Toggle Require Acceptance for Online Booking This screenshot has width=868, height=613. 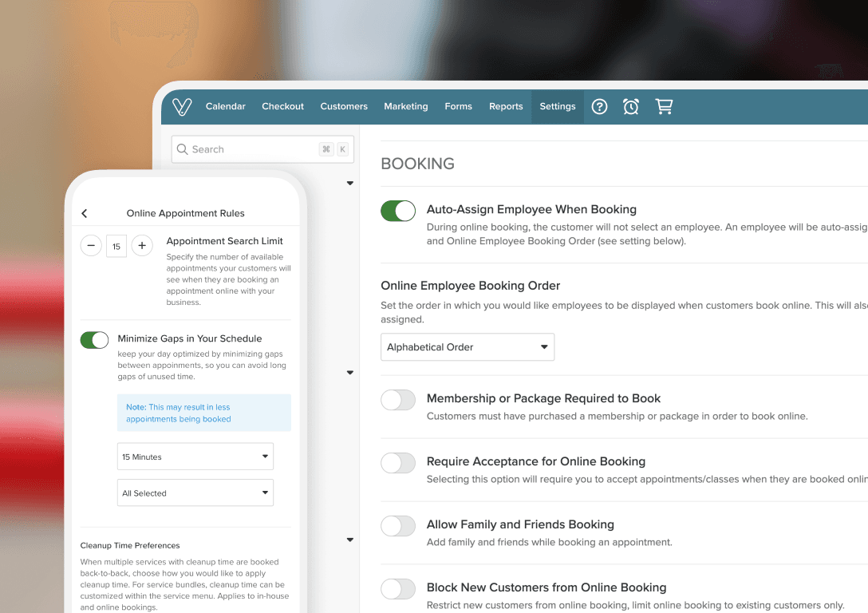tap(398, 463)
